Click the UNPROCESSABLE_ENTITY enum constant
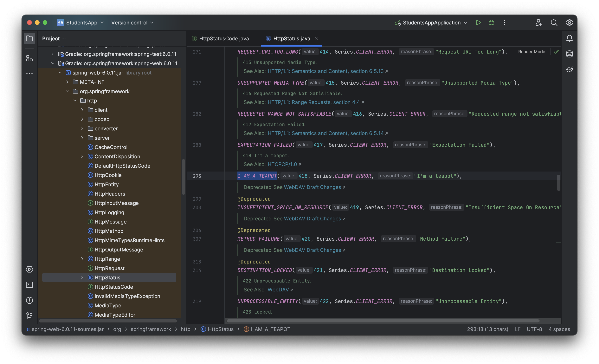The width and height of the screenshot is (599, 364). coord(268,301)
